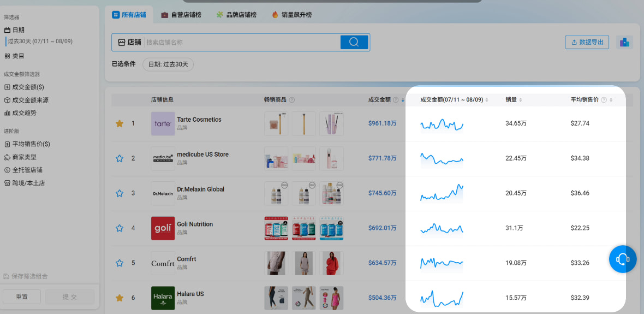This screenshot has width=644, height=314.
Task: Open medicube US Store name link
Action: 203,155
